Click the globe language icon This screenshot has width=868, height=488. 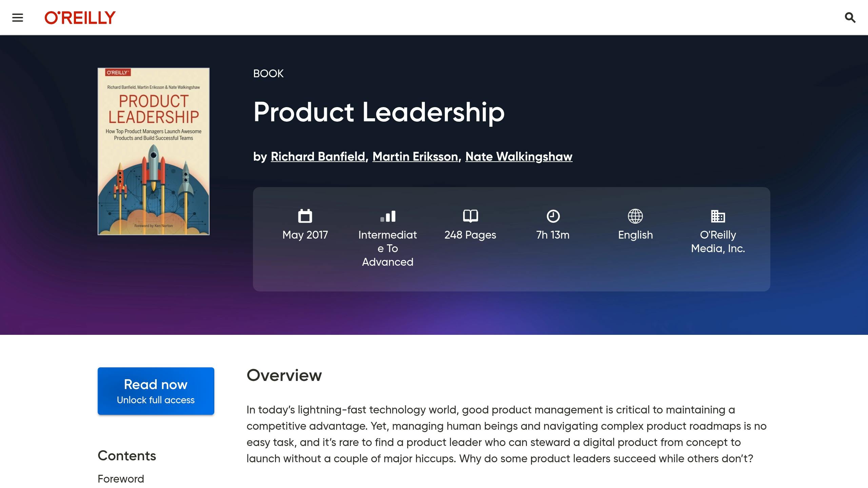coord(635,216)
